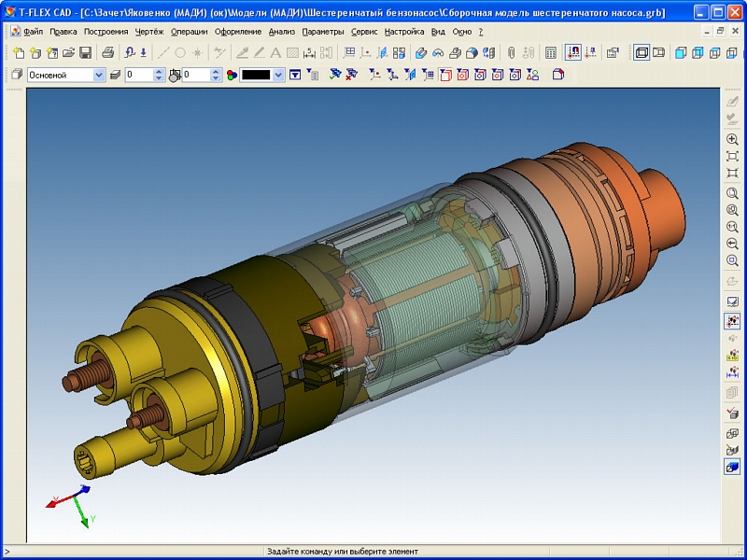Open the Операции menu
Viewport: 747px width, 560px height.
click(190, 32)
